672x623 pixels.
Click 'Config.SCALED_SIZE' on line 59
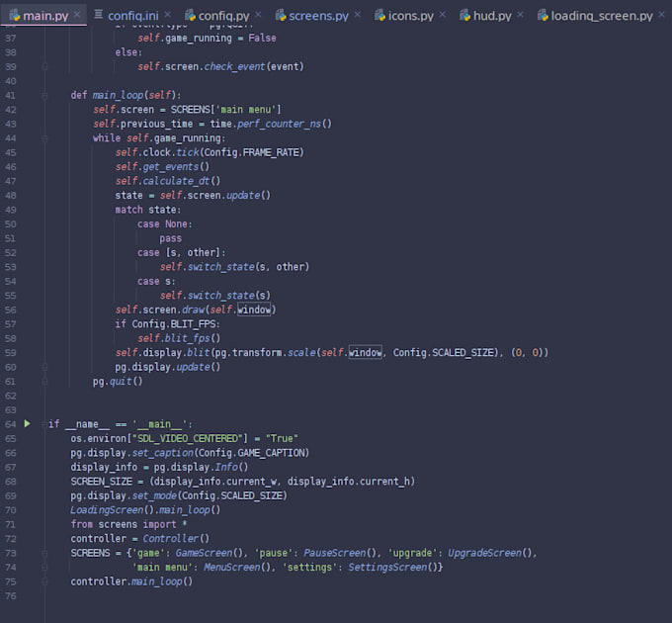443,352
